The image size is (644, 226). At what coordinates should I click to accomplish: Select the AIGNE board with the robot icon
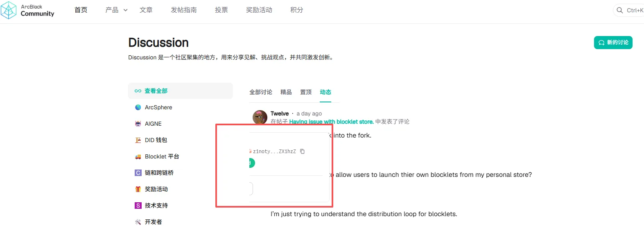click(x=180, y=124)
